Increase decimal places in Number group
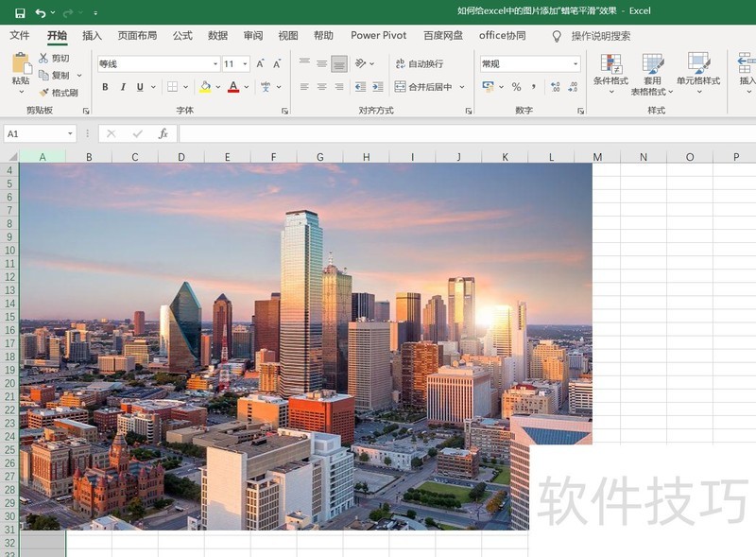 click(x=556, y=87)
